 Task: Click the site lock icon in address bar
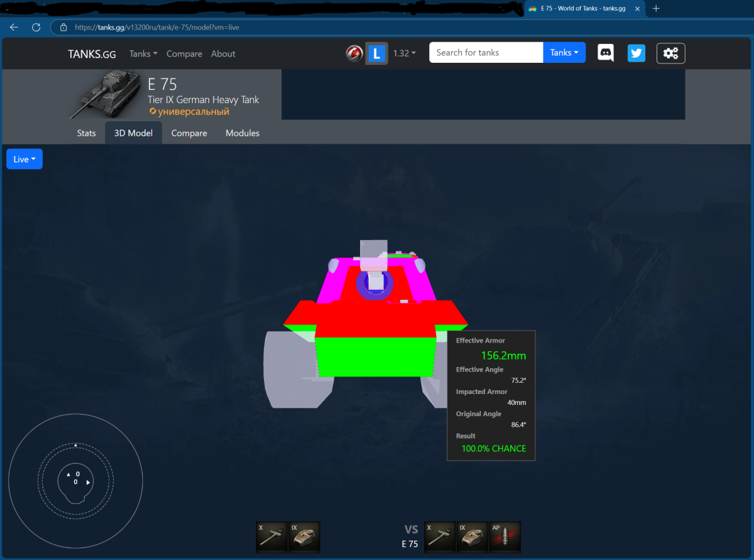[x=63, y=27]
